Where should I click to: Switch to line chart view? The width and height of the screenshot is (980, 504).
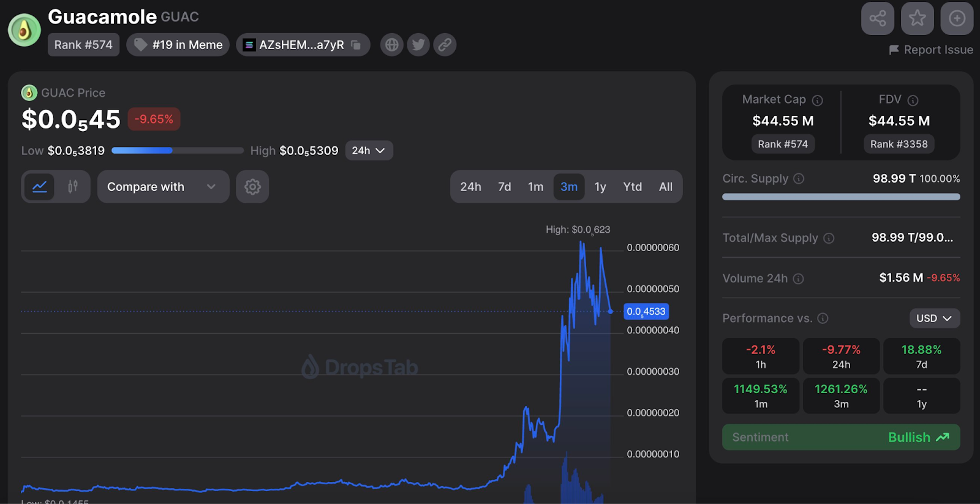pyautogui.click(x=40, y=187)
